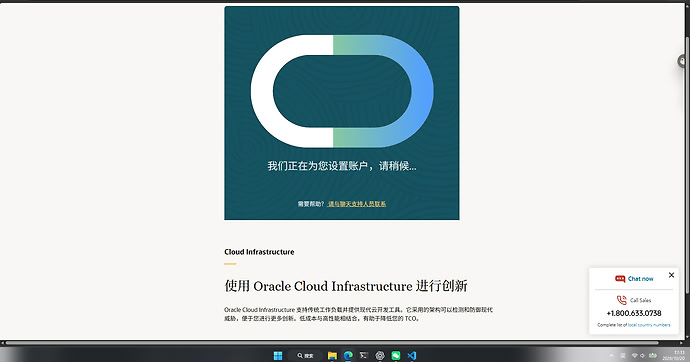Switch to Microsoft Edge in the taskbar

[348, 355]
